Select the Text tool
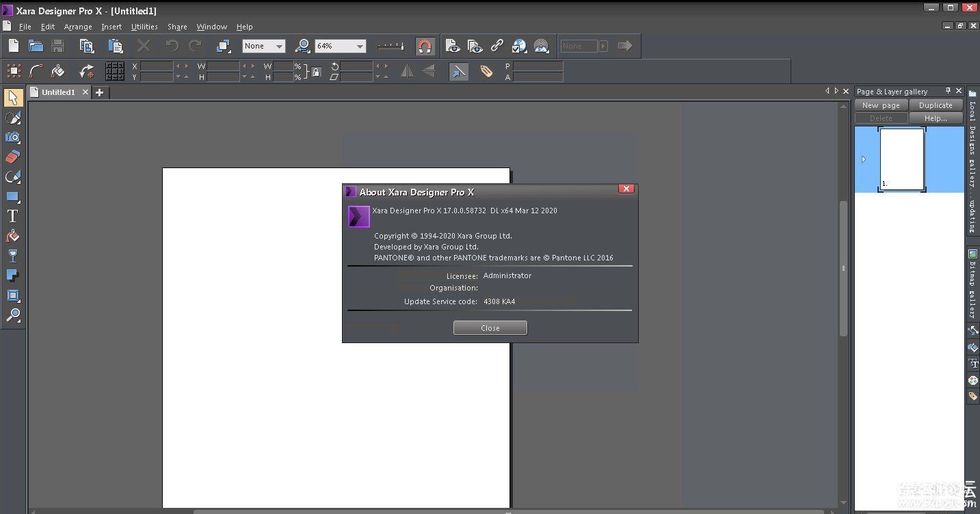The image size is (980, 514). pos(12,217)
